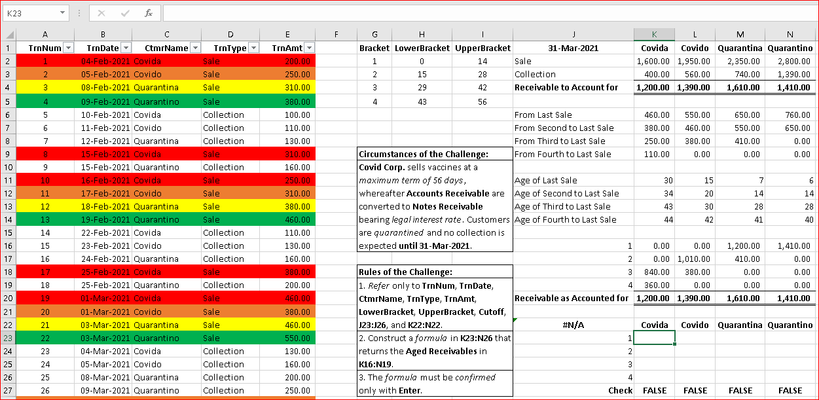
Task: Click the formula bar Enter checkmark icon
Action: pyautogui.click(x=125, y=13)
